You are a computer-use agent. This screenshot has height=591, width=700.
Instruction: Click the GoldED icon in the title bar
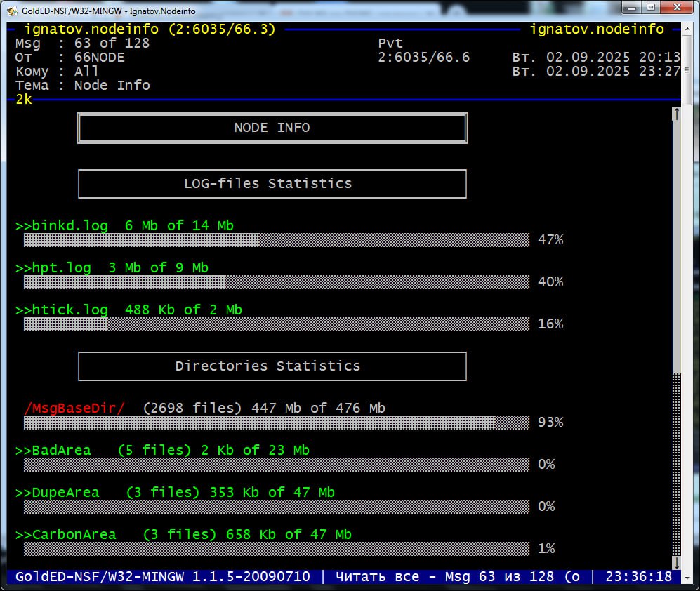[12, 11]
